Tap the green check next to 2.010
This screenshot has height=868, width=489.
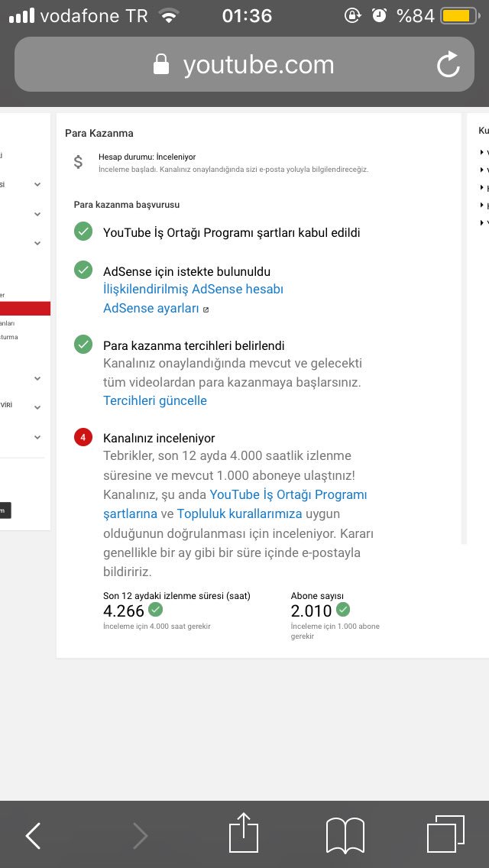[343, 610]
